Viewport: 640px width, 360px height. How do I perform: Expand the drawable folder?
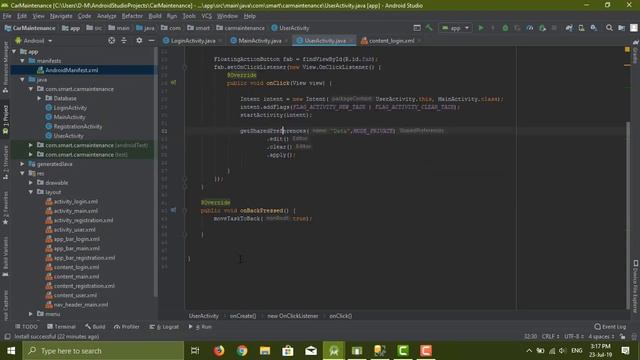click(x=31, y=182)
